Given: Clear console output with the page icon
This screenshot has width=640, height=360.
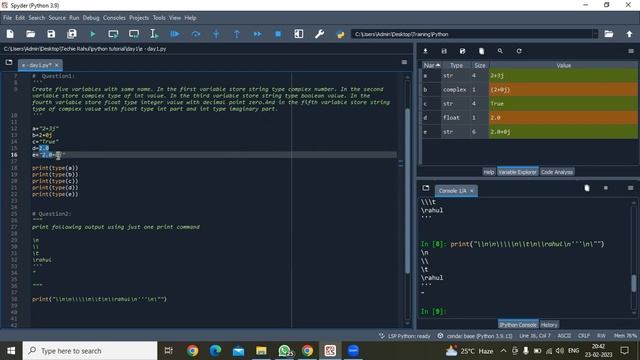Looking at the screenshot, I should (587, 188).
